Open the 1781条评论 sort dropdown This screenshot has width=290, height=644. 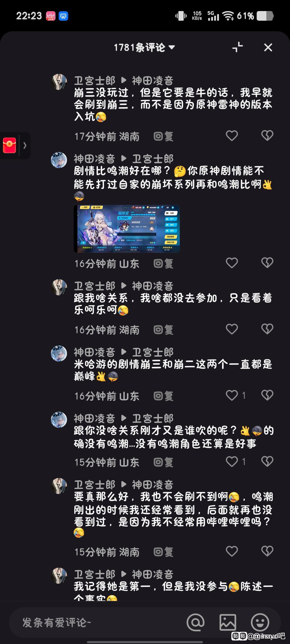[144, 47]
